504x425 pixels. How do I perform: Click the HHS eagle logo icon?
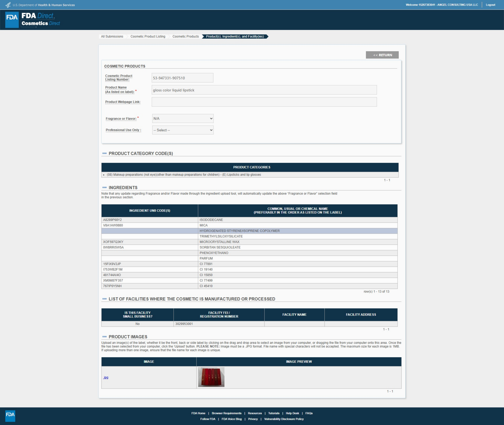click(8, 5)
